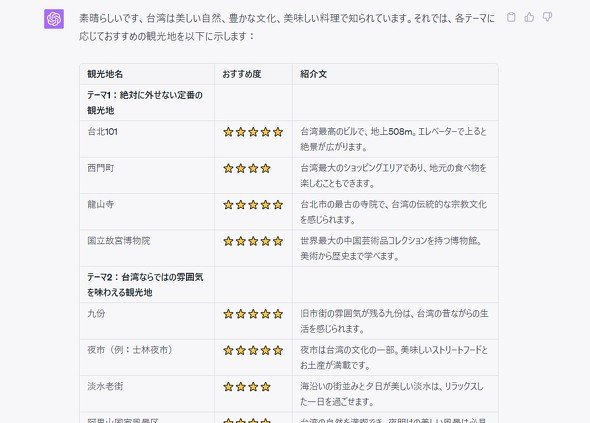Copy the response with the clipboard icon
The height and width of the screenshot is (423, 590).
coord(511,17)
